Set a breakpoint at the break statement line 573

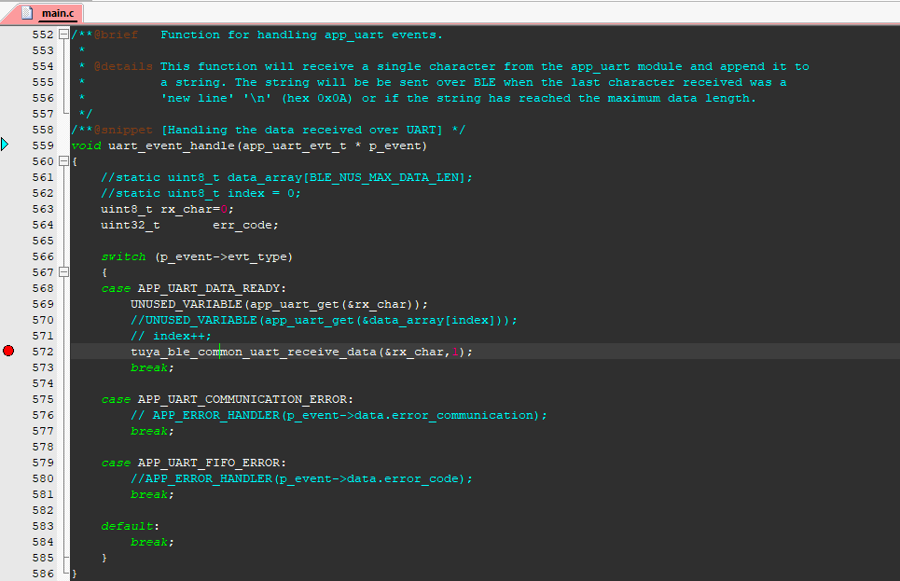[8, 367]
